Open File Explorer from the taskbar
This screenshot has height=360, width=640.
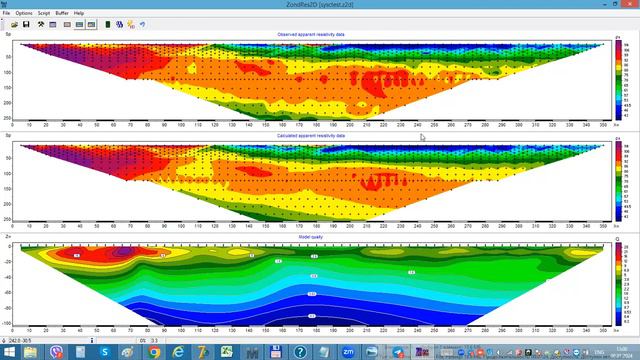[x=31, y=352]
